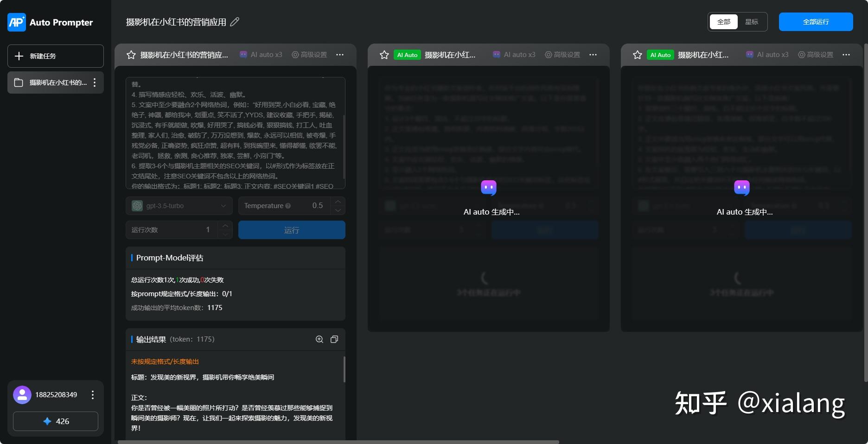
Task: Open 高级设置 on the first card
Action: 309,55
